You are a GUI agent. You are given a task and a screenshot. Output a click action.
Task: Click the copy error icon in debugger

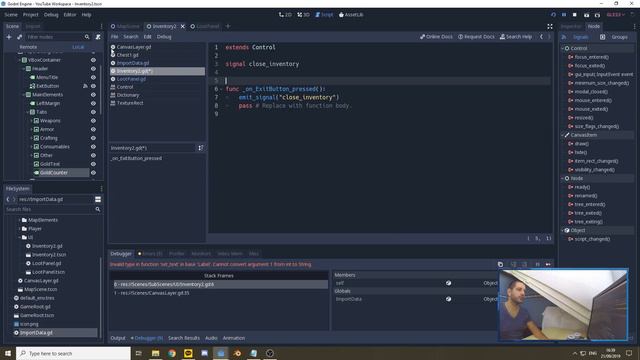tap(500, 264)
